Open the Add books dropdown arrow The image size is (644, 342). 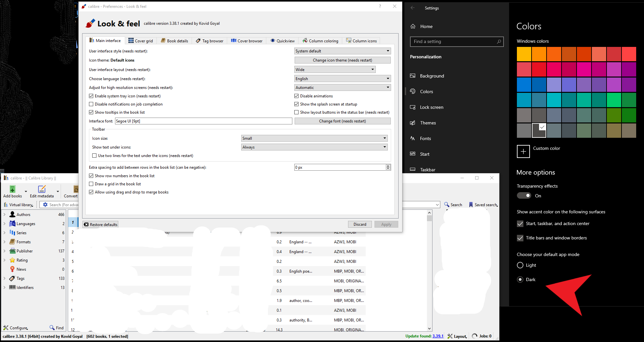(x=26, y=191)
